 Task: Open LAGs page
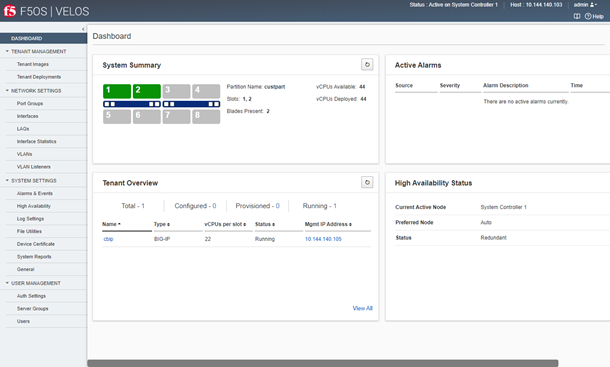click(23, 129)
